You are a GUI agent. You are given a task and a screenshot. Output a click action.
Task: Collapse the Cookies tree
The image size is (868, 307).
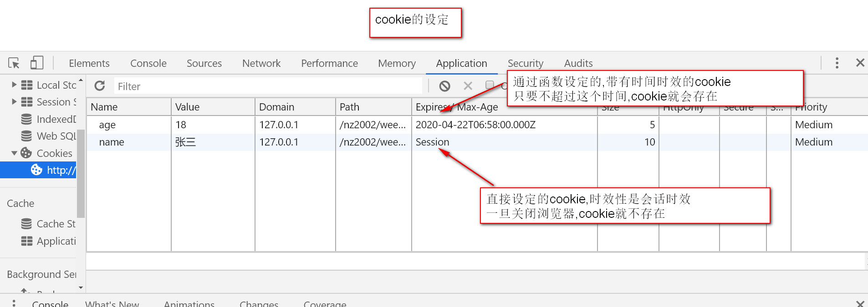click(14, 153)
